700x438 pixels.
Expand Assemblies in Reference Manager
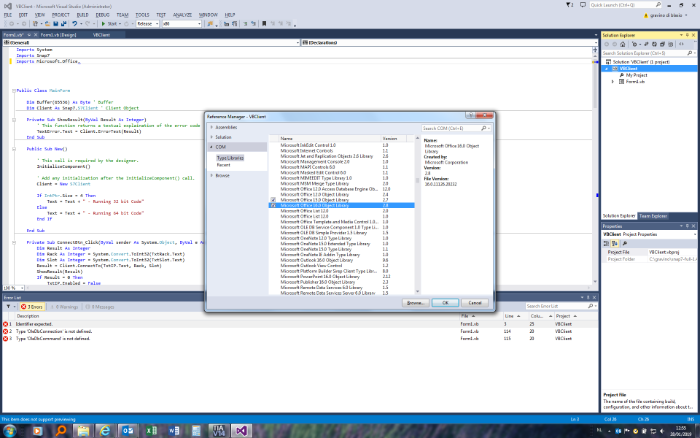[212, 127]
